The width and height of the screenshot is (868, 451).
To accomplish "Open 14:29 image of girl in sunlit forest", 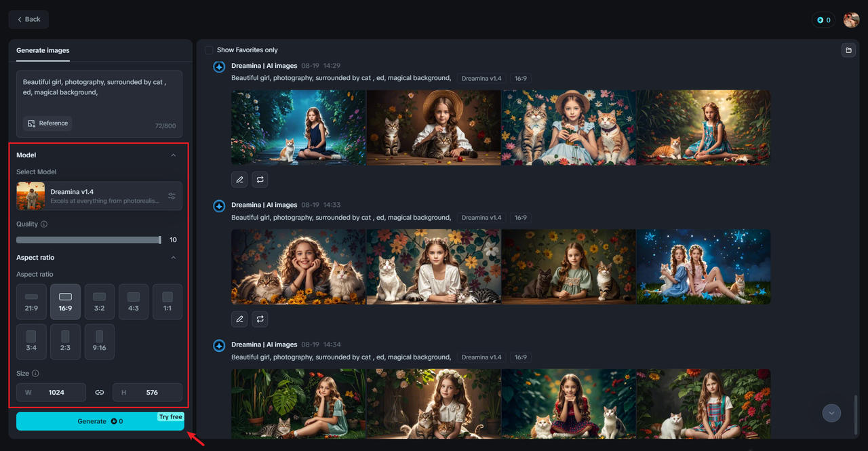I will coord(704,128).
